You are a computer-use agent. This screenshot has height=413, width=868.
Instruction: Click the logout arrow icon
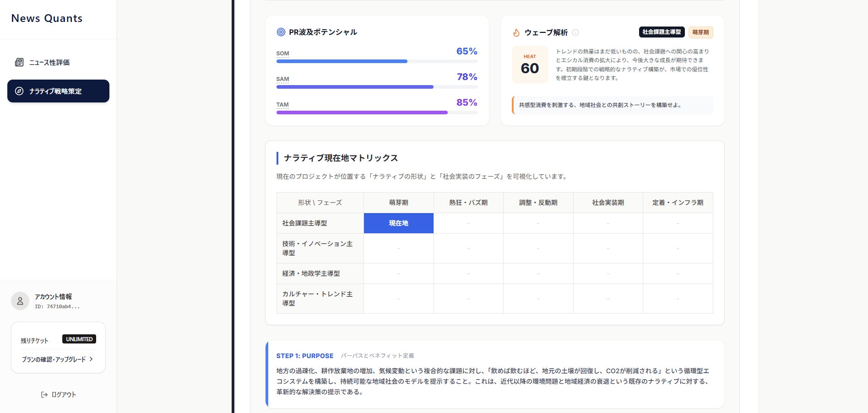(44, 395)
